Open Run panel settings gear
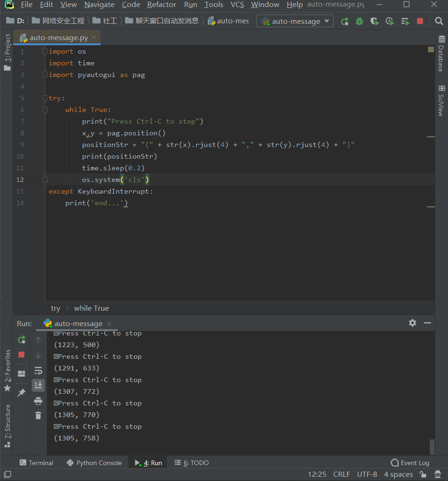Viewport: 448px width, 481px height. pyautogui.click(x=413, y=323)
